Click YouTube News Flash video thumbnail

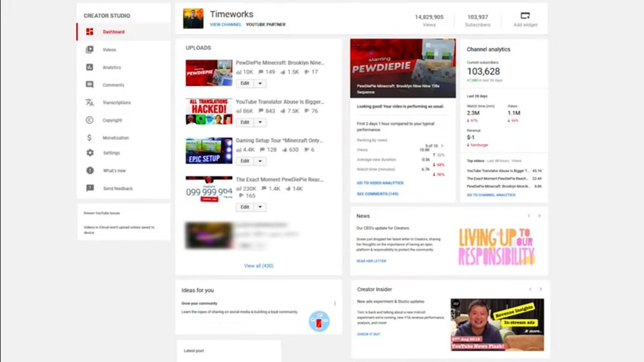pyautogui.click(x=497, y=324)
